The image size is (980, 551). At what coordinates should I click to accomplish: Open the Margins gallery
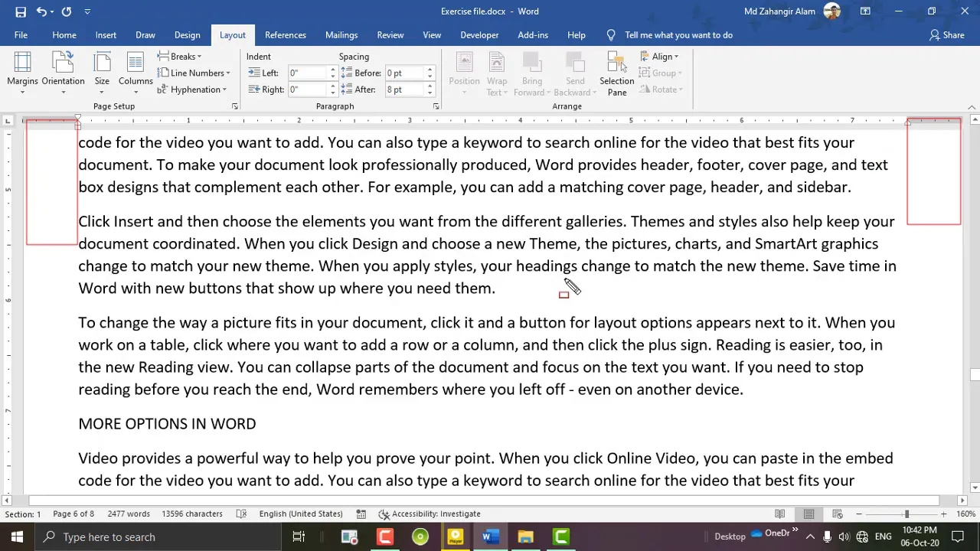pos(22,73)
